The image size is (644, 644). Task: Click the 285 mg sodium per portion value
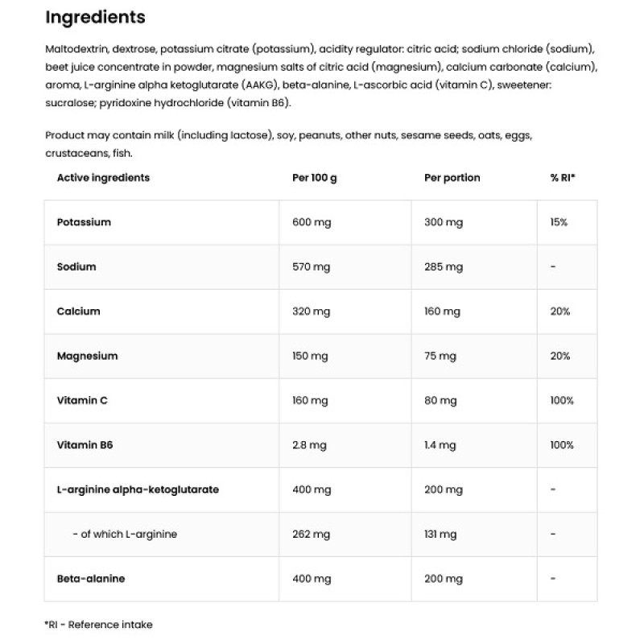444,266
